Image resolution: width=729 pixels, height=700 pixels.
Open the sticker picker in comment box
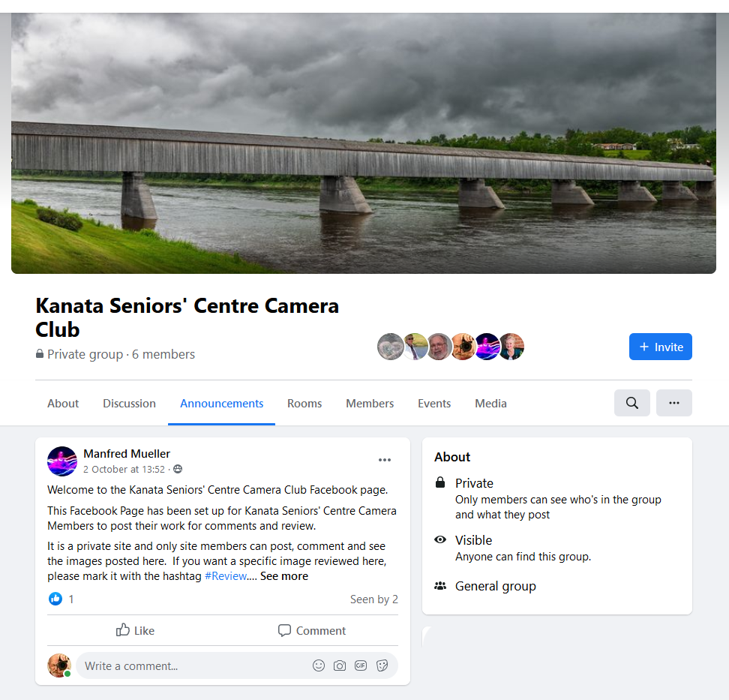382,665
